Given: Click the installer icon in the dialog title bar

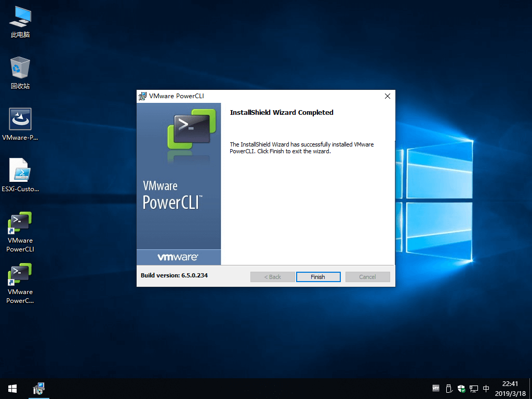Looking at the screenshot, I should pos(142,96).
